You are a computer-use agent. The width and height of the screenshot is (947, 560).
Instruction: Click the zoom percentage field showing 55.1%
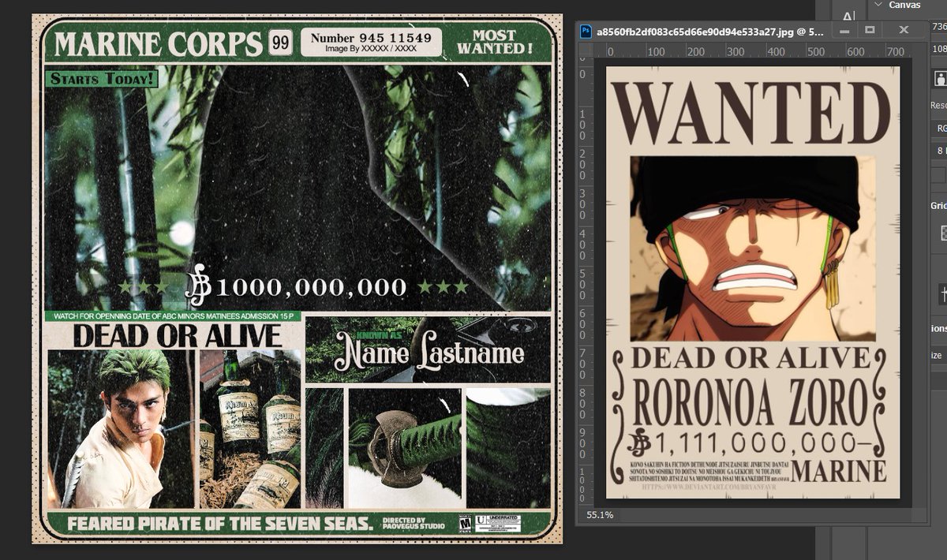pyautogui.click(x=600, y=515)
